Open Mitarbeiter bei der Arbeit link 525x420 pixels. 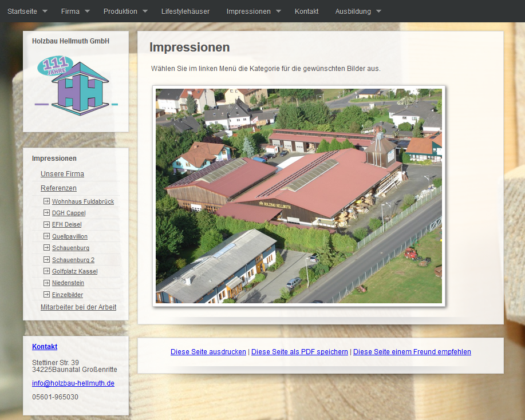78,307
